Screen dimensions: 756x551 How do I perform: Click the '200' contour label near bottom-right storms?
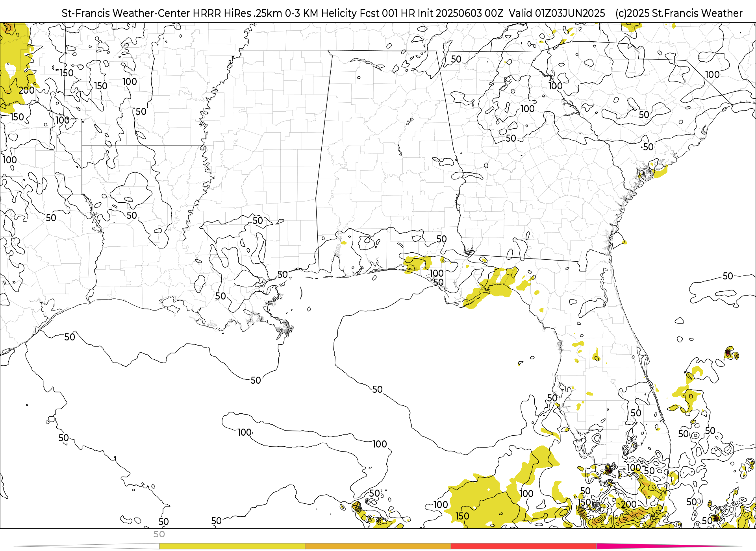pos(629,504)
